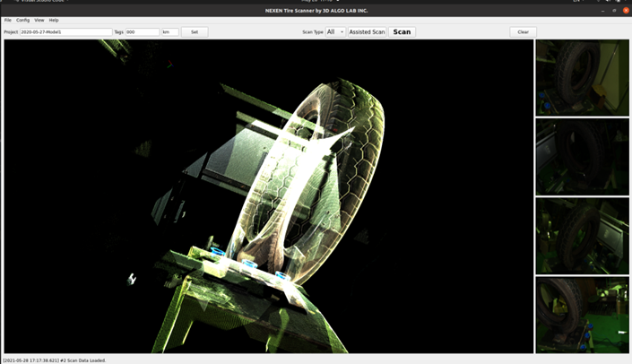Click the Scan Data Loaded status message
Viewport: 632px width, 364px height.
coord(55,360)
